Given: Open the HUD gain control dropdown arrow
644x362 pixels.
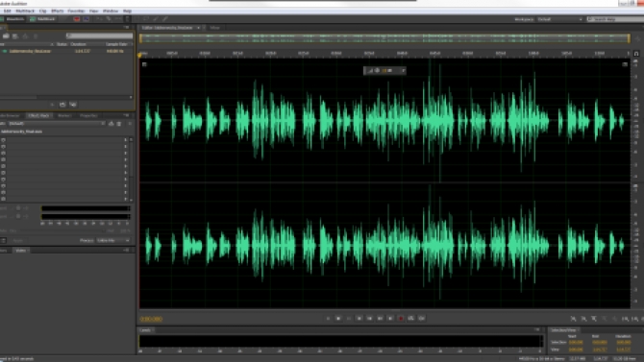Looking at the screenshot, I should [403, 71].
